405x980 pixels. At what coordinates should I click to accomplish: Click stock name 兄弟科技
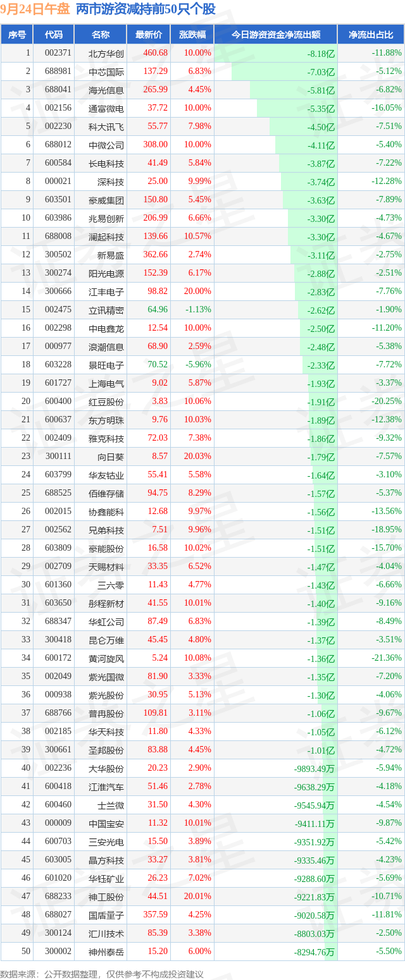click(107, 530)
